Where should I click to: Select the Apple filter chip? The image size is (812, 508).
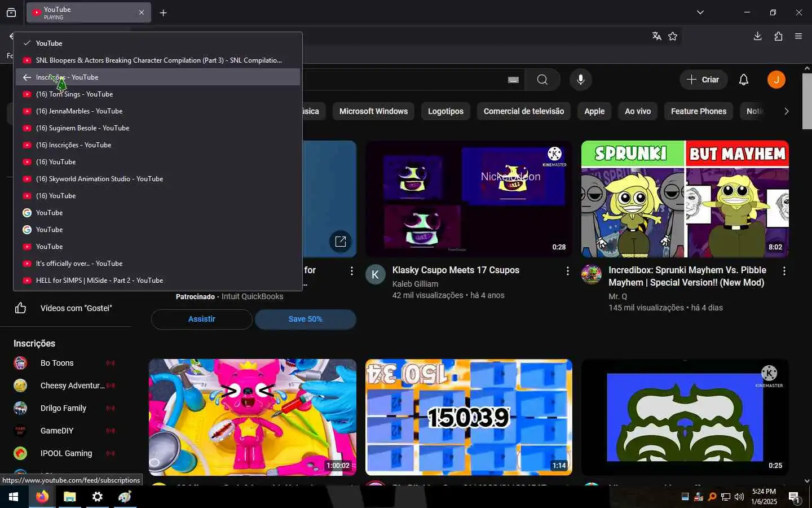[594, 111]
